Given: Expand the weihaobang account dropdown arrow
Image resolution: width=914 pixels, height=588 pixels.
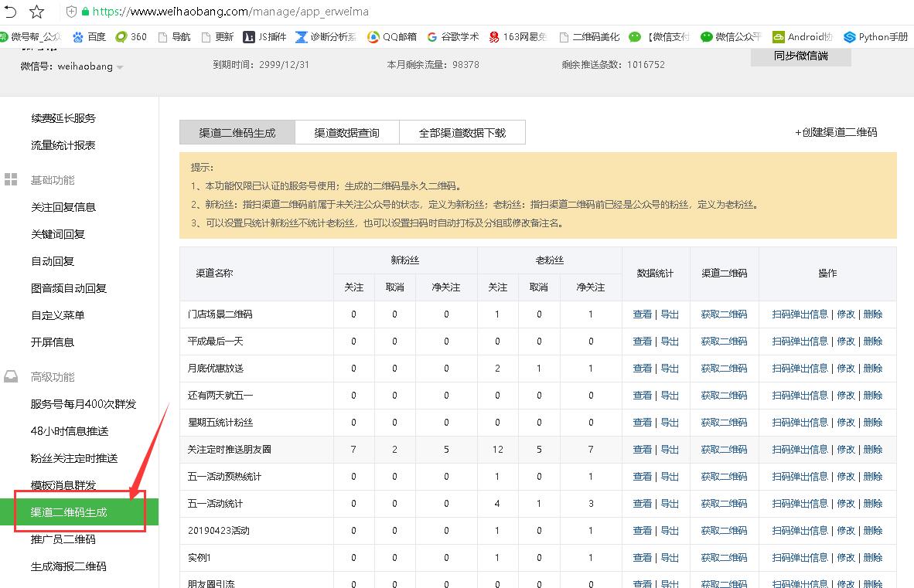Looking at the screenshot, I should coord(120,67).
